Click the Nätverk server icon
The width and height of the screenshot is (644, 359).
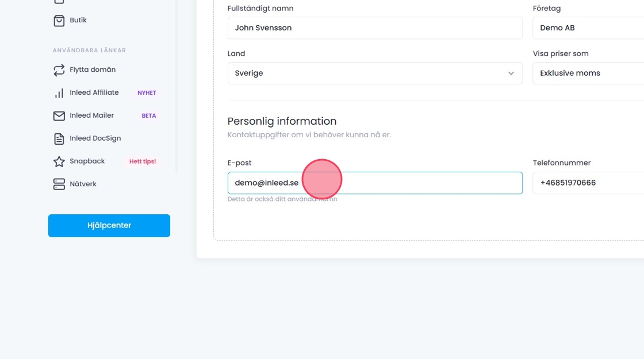tap(59, 185)
